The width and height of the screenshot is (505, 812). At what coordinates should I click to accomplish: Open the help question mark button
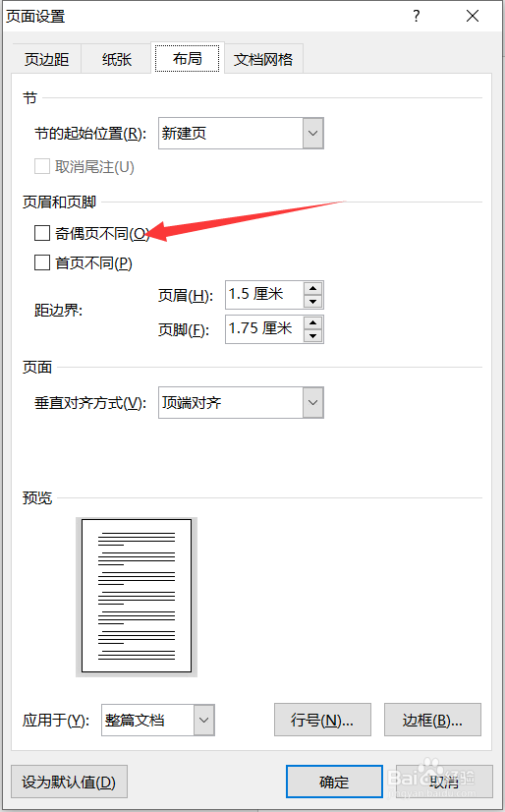tap(416, 16)
